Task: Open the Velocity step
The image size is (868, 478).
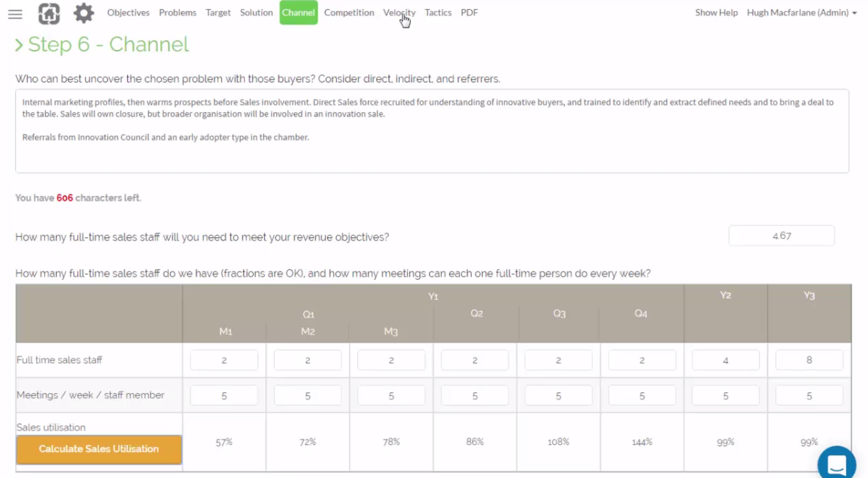Action: click(399, 13)
